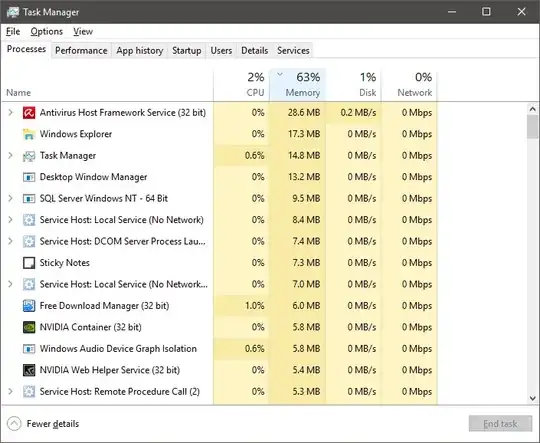Click the Windows Explorer folder icon
The height and width of the screenshot is (443, 540).
(x=29, y=134)
